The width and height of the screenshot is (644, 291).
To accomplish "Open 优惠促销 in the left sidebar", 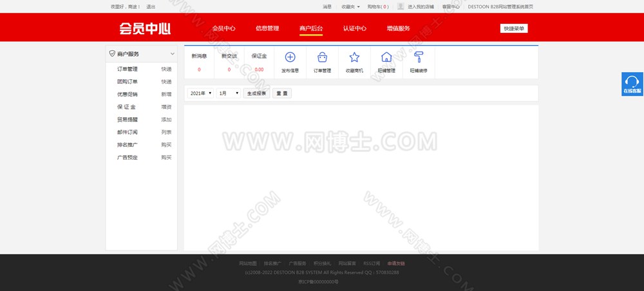I will (x=128, y=95).
